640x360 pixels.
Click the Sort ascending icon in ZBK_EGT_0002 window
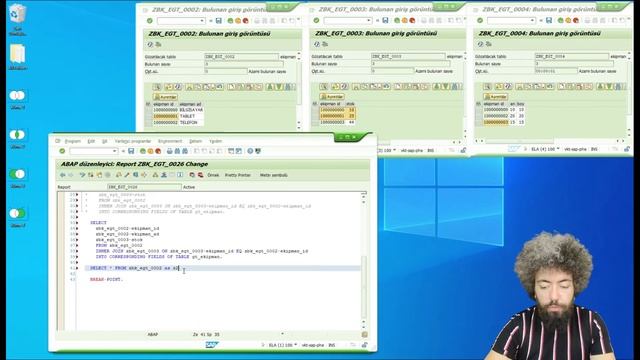coord(270,87)
